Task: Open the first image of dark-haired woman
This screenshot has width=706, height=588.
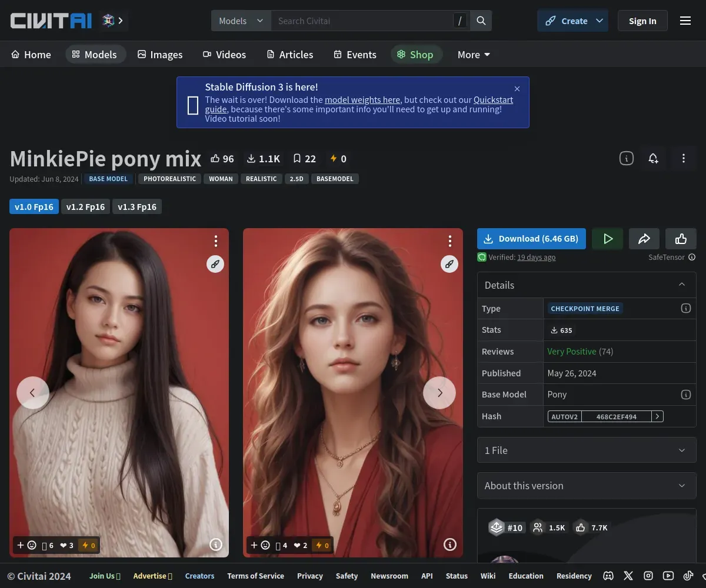Action: click(x=119, y=393)
